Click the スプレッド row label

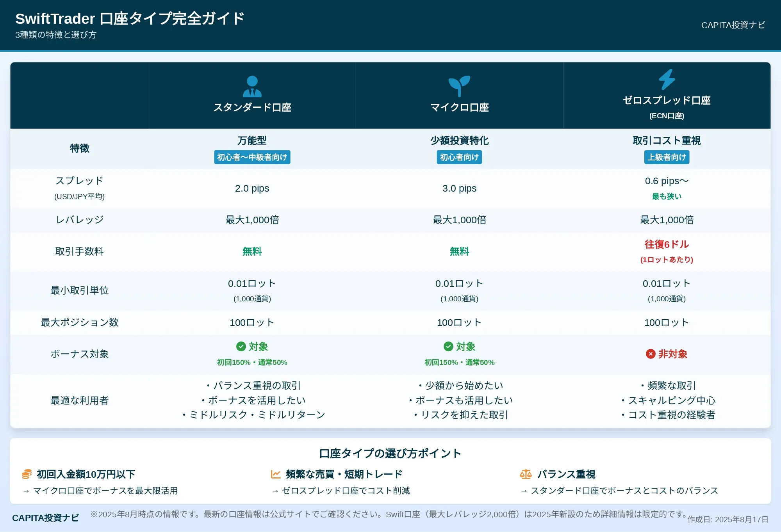pos(79,181)
